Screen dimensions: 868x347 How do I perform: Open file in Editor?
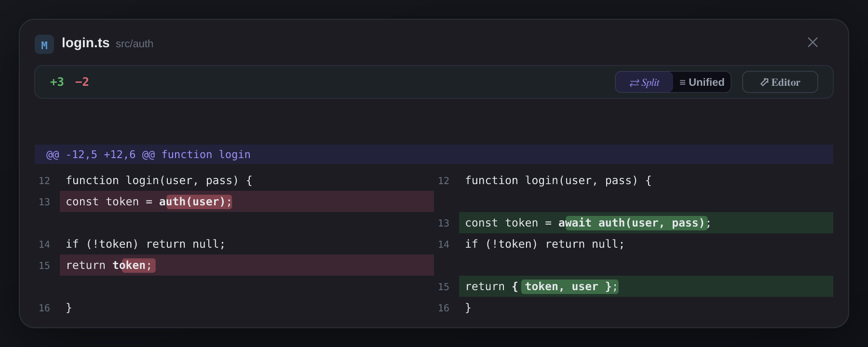point(780,82)
